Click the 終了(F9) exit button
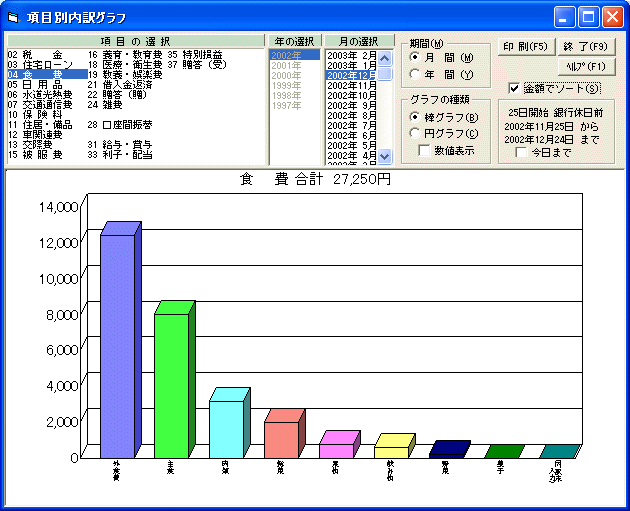 pos(585,46)
